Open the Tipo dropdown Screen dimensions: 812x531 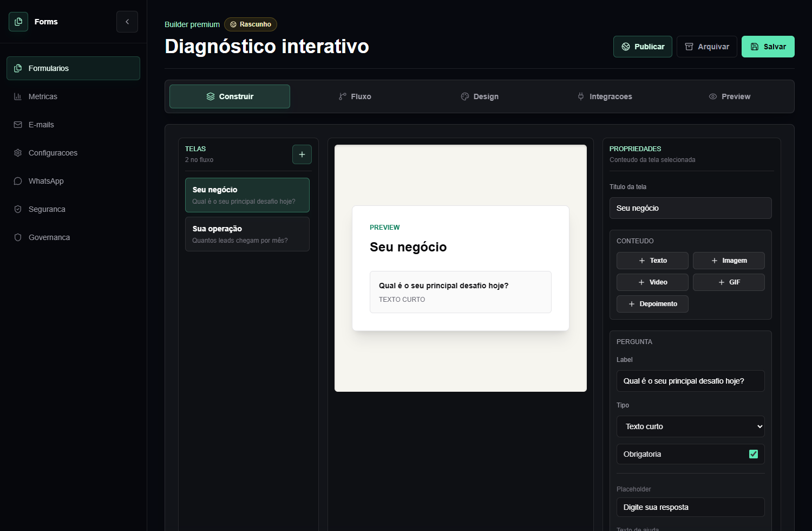(691, 426)
